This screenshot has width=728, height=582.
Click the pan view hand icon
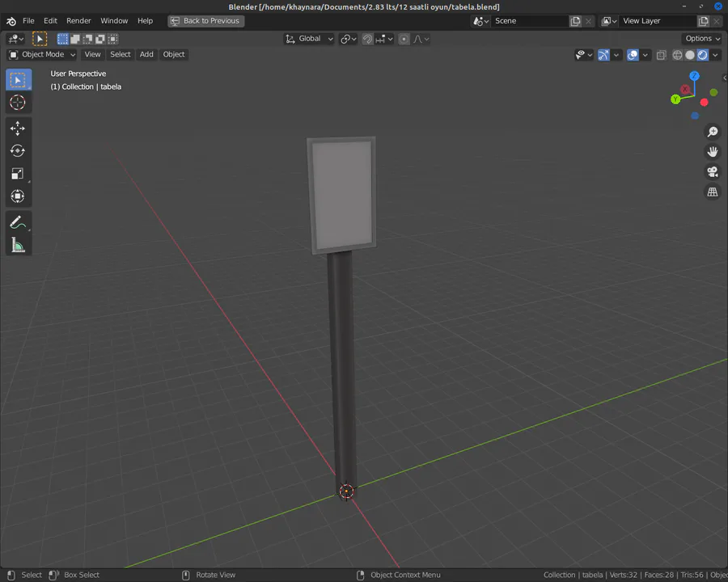click(x=712, y=152)
